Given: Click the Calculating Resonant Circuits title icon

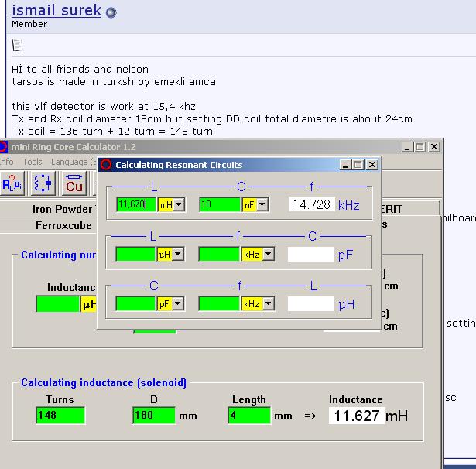Looking at the screenshot, I should coord(106,165).
